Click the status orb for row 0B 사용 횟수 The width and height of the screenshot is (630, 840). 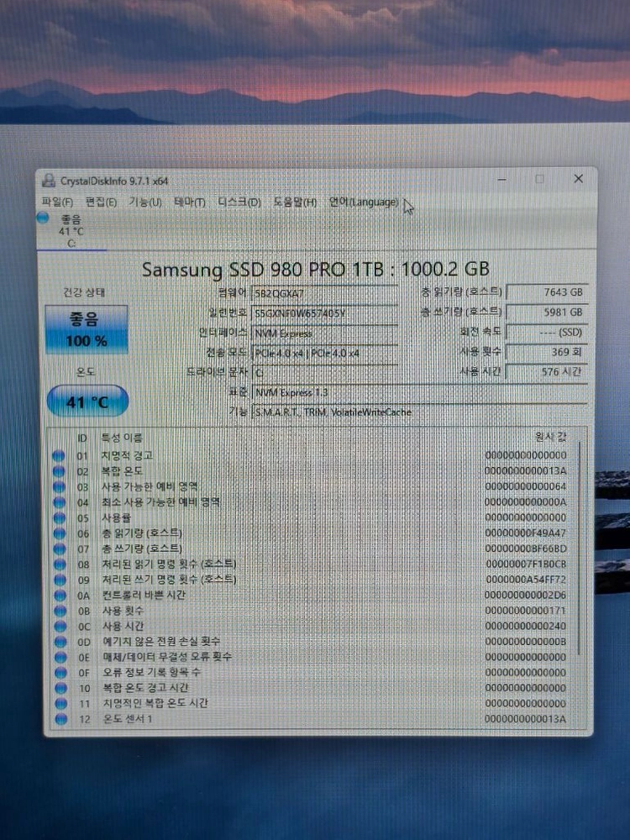[x=60, y=611]
